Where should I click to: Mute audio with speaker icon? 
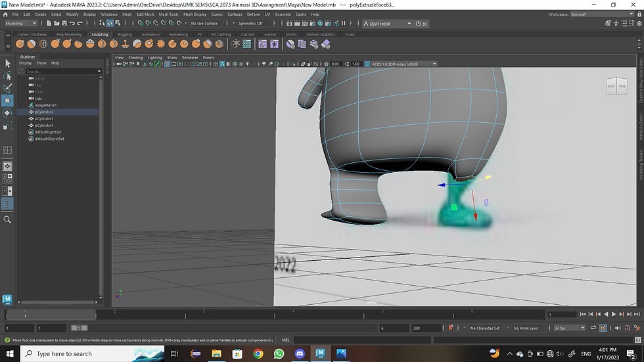pyautogui.click(x=617, y=328)
